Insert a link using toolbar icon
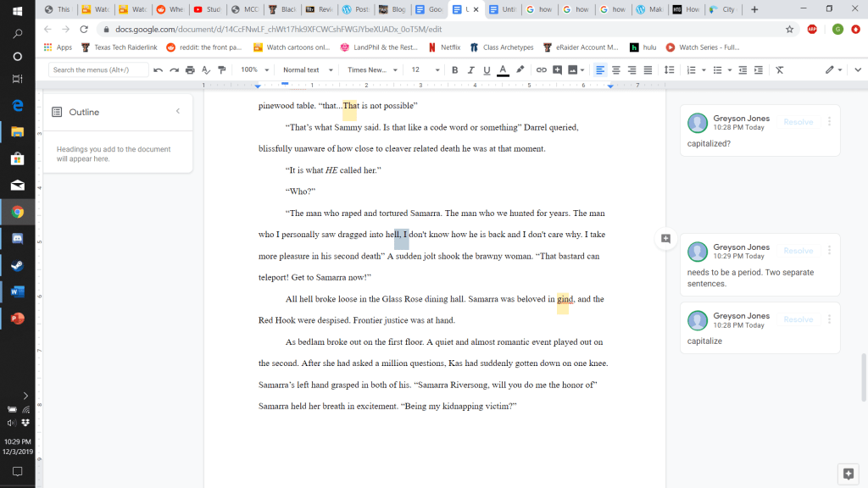The image size is (868, 488). 541,69
